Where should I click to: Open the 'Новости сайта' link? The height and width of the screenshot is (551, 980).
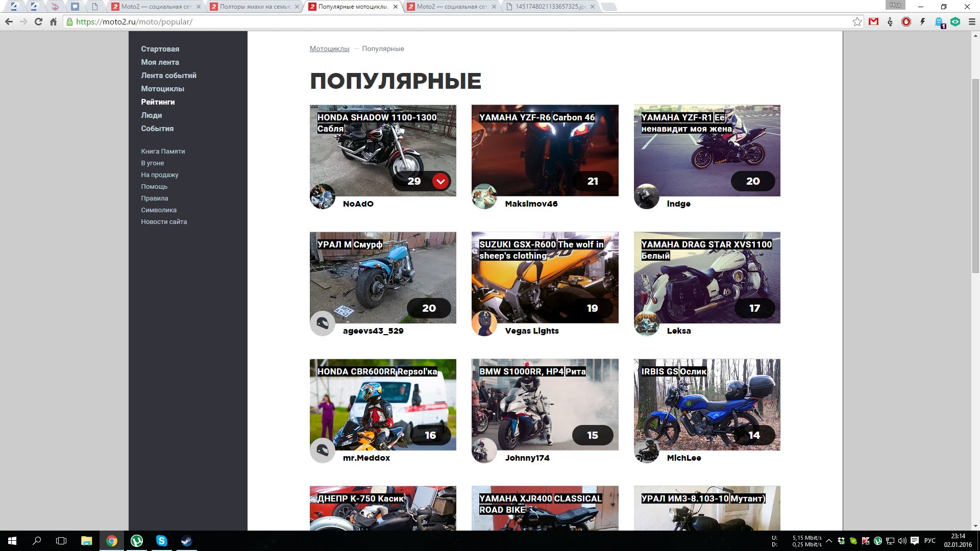(164, 222)
